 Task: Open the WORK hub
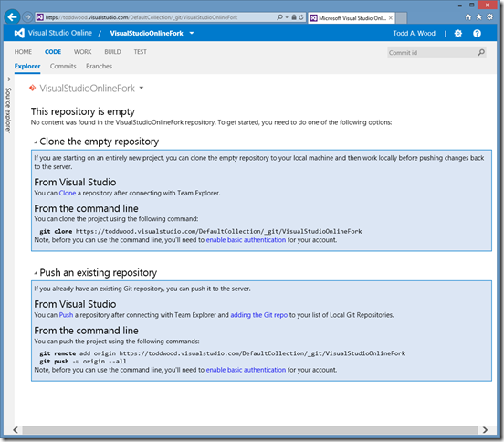(x=82, y=52)
